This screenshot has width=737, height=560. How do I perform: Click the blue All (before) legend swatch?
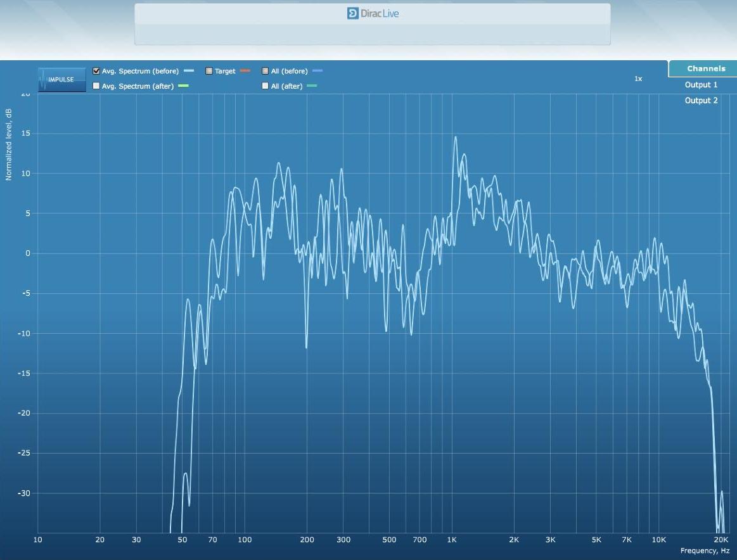click(317, 71)
